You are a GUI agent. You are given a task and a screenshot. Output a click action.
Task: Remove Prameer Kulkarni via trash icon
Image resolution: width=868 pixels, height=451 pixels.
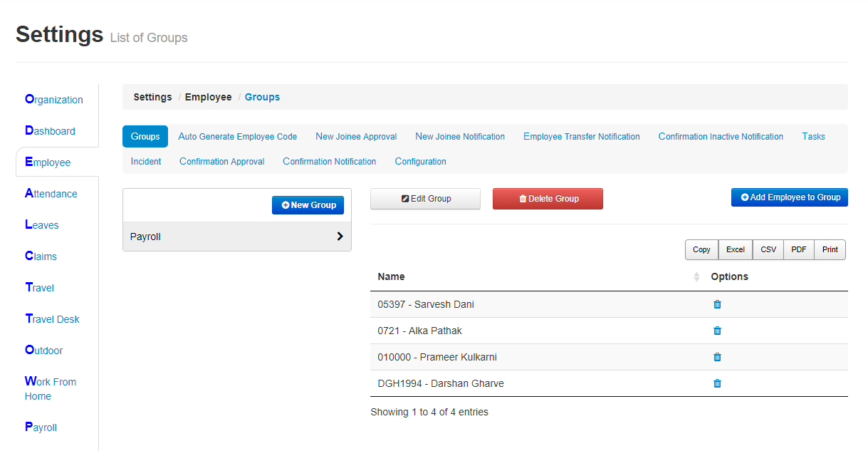pyautogui.click(x=717, y=357)
